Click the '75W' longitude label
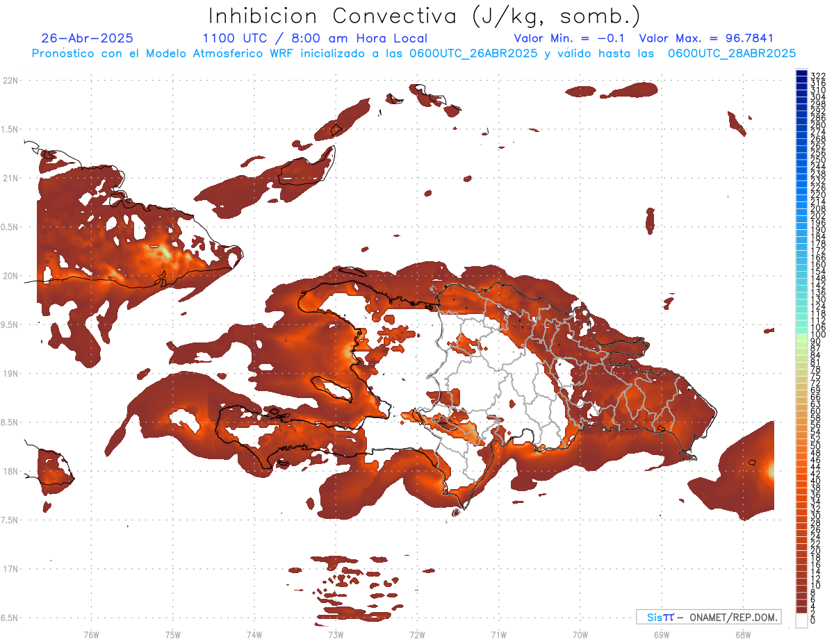This screenshot has height=644, width=834. pyautogui.click(x=173, y=634)
